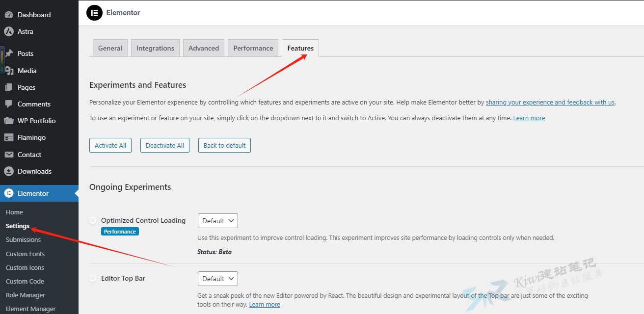This screenshot has height=314, width=644.
Task: Click the Astra logo icon
Action: click(9, 31)
